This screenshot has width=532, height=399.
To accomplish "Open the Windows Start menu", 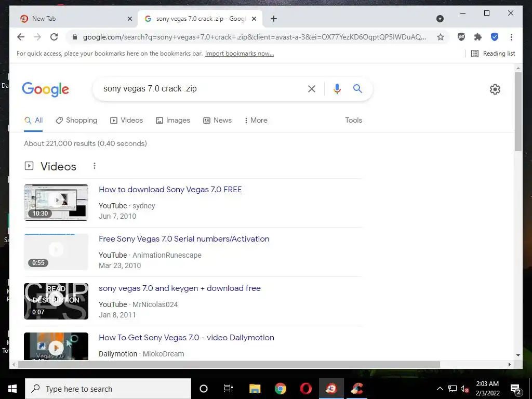I will (12, 389).
